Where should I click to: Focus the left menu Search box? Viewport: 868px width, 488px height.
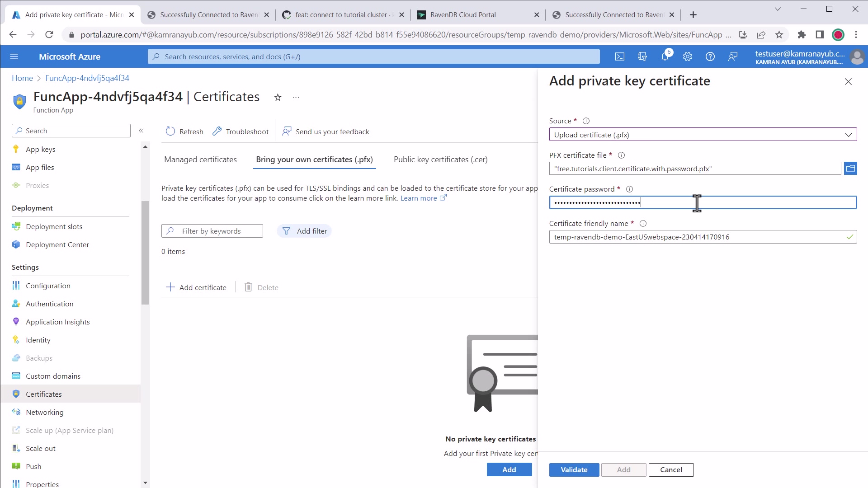point(71,131)
